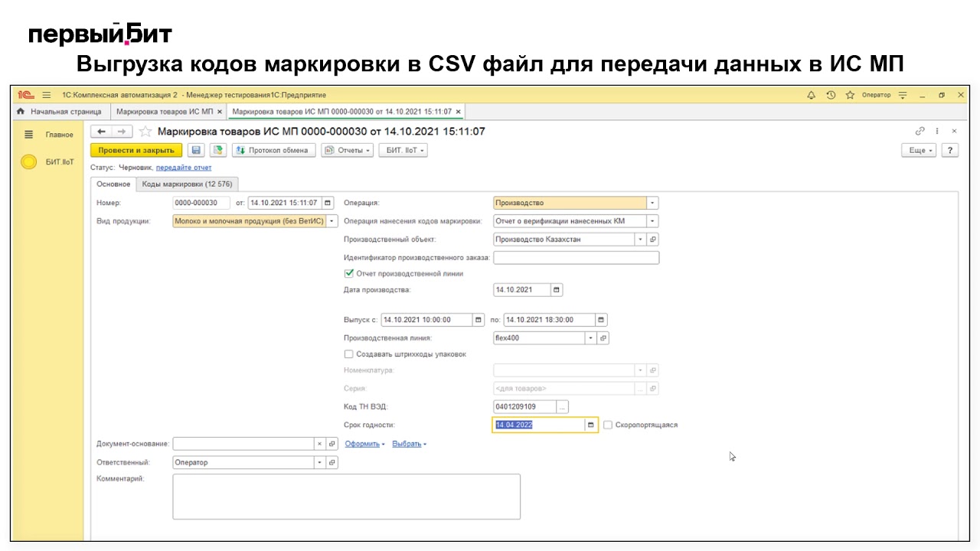Switch to Маркировка товаров ИС МП list tab
Image resolution: width=980 pixels, height=551 pixels.
165,112
